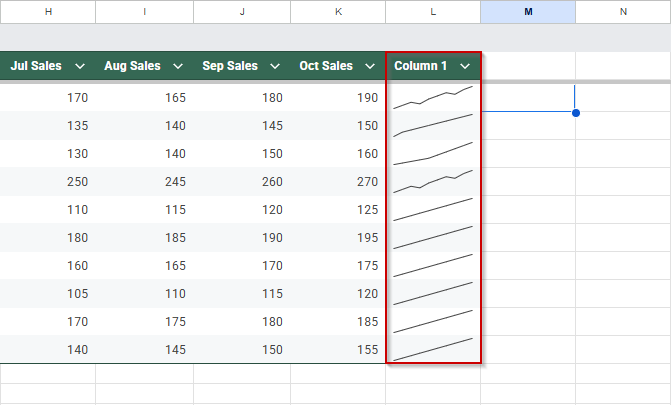Select the Oct Sales cell 160
Screen dimensions: 671x405
point(338,154)
